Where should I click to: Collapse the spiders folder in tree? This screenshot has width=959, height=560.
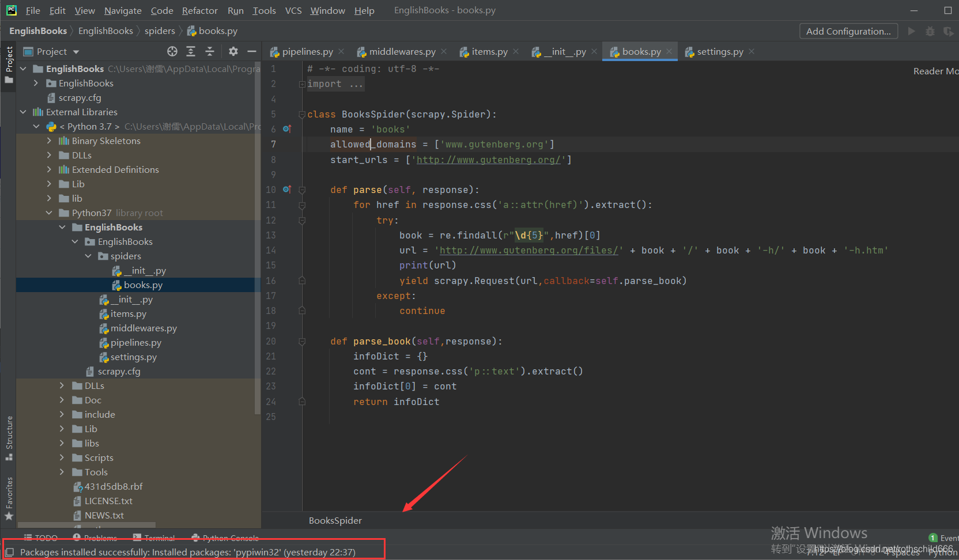tap(88, 256)
